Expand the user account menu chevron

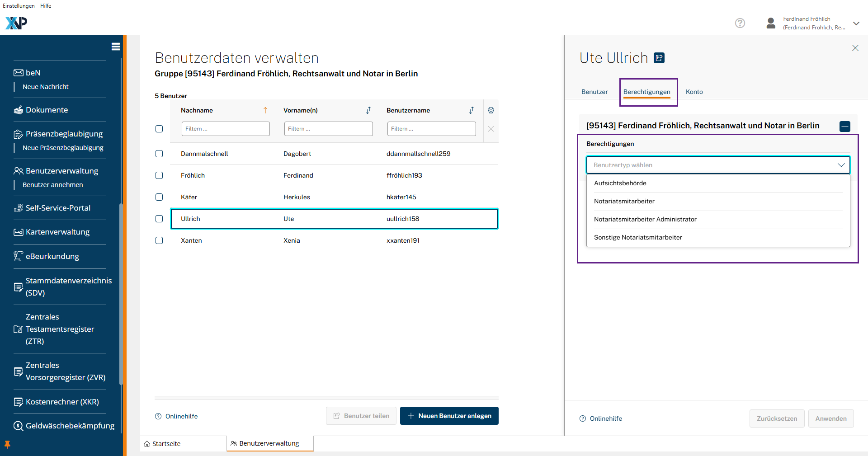coord(856,24)
